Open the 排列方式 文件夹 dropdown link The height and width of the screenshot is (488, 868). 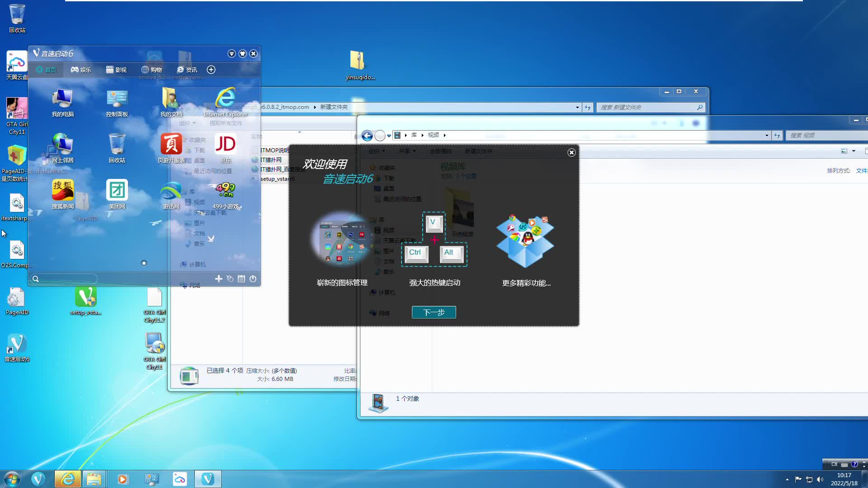click(862, 171)
